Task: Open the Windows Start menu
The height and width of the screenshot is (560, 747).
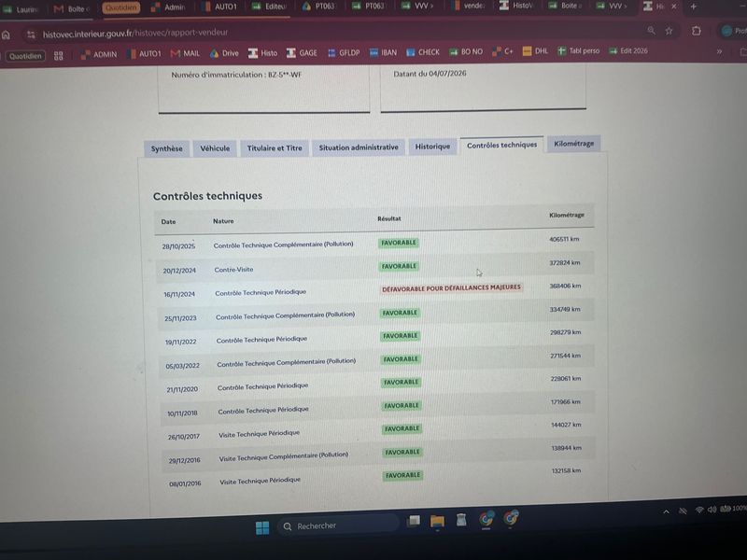Action: point(262,527)
